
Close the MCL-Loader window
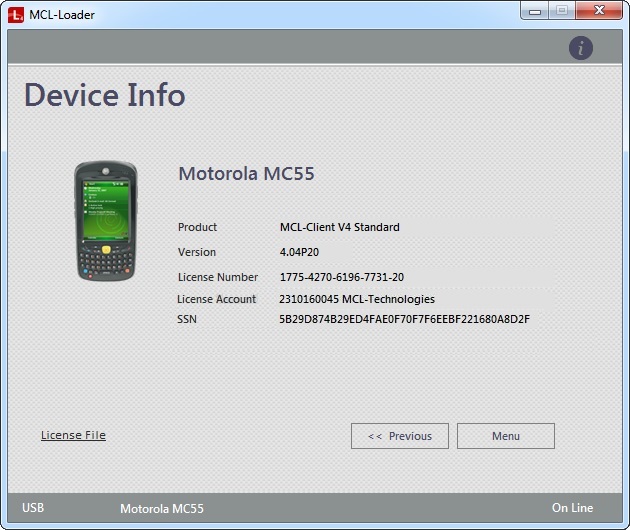[x=599, y=10]
